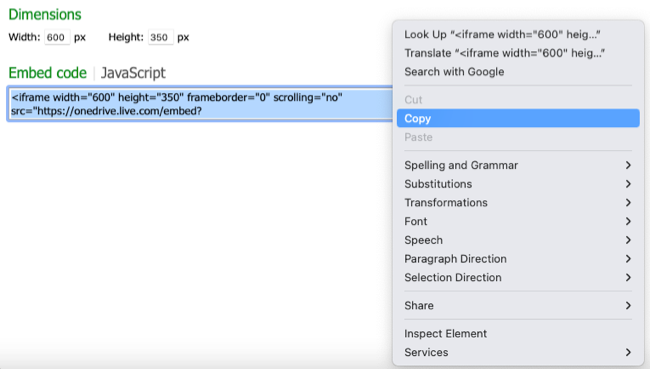Expand the Speech submenu
This screenshot has width=650, height=369.
tap(518, 240)
